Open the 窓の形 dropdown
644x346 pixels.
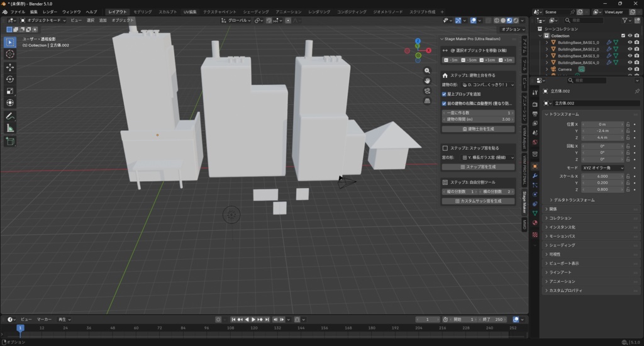click(x=487, y=157)
